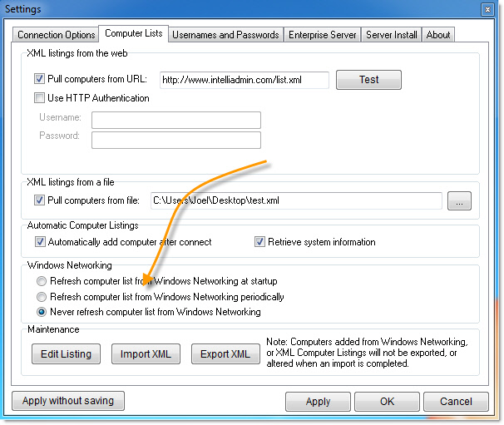The width and height of the screenshot is (504, 425).
Task: Toggle Pull computers from file checkbox
Action: point(40,200)
